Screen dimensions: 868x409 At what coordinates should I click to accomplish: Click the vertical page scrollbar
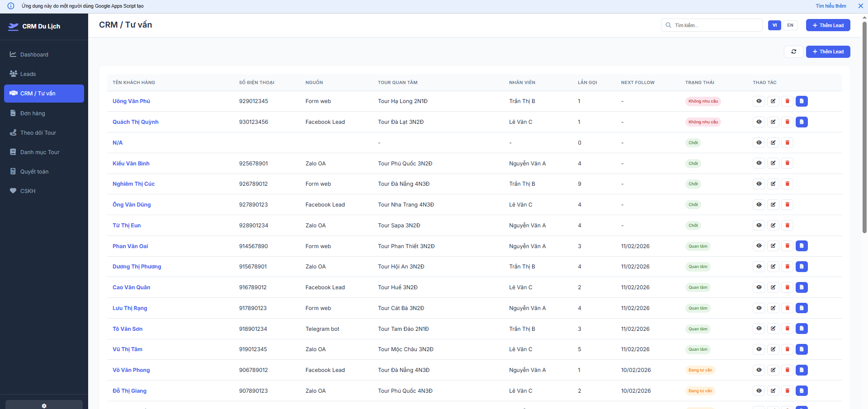[x=864, y=127]
